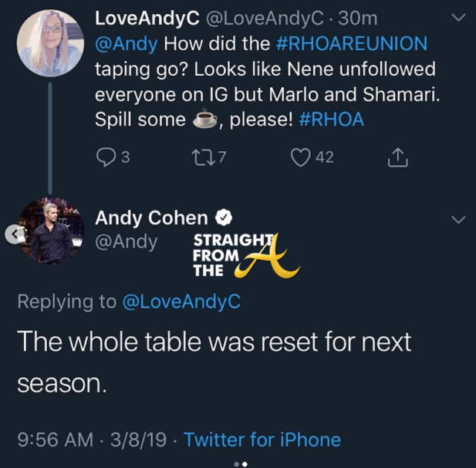Share LoveAndyC's tweet via share icon

[x=398, y=157]
